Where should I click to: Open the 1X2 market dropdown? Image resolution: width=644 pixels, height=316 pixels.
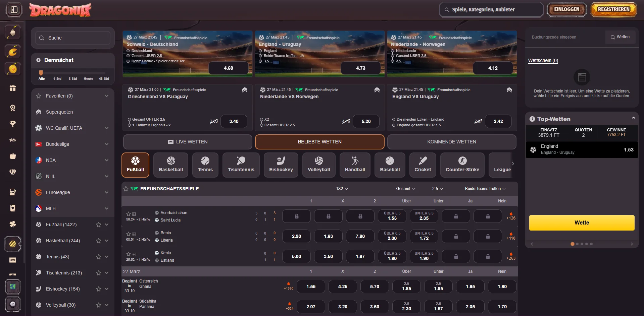click(x=341, y=189)
